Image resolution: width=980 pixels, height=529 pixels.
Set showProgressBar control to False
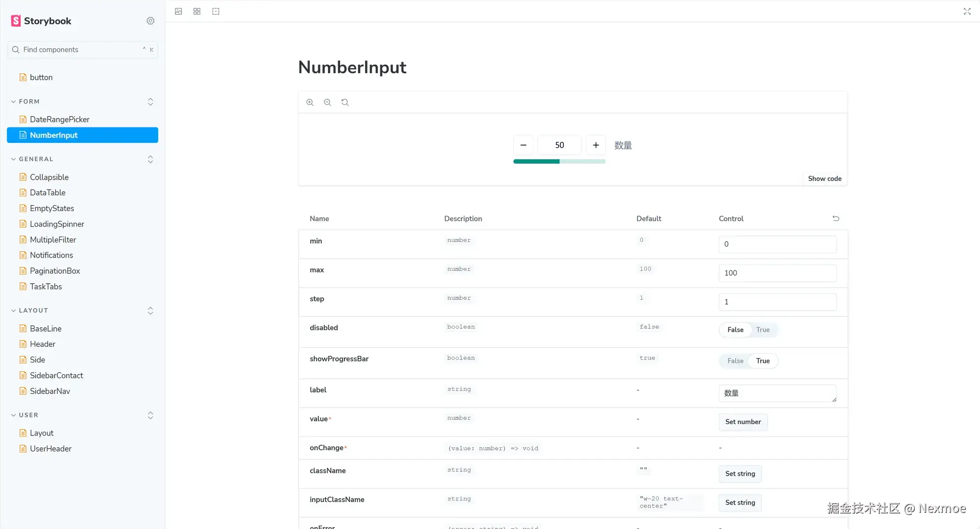tap(735, 361)
